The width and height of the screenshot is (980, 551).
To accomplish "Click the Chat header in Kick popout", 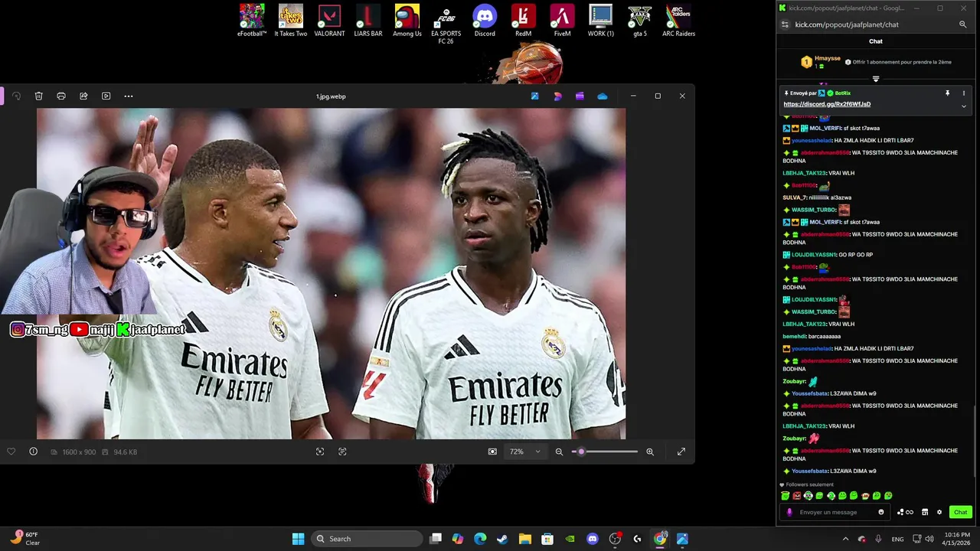I will point(876,41).
